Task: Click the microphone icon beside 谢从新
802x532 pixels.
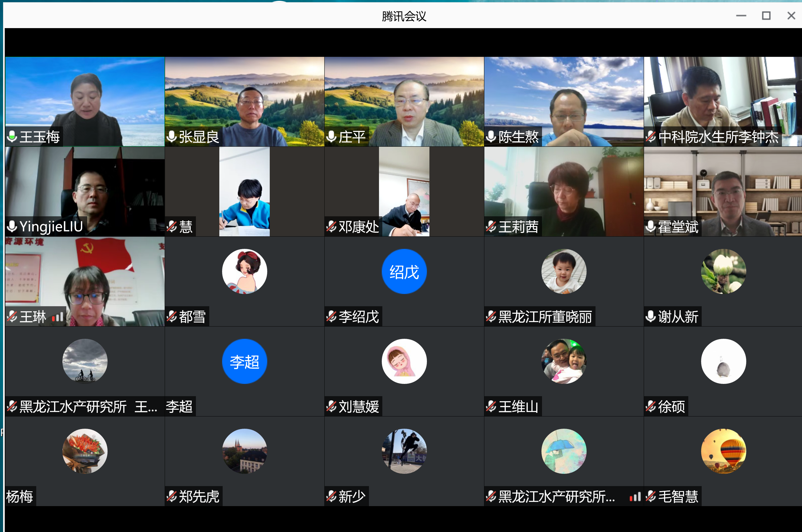Action: (650, 317)
